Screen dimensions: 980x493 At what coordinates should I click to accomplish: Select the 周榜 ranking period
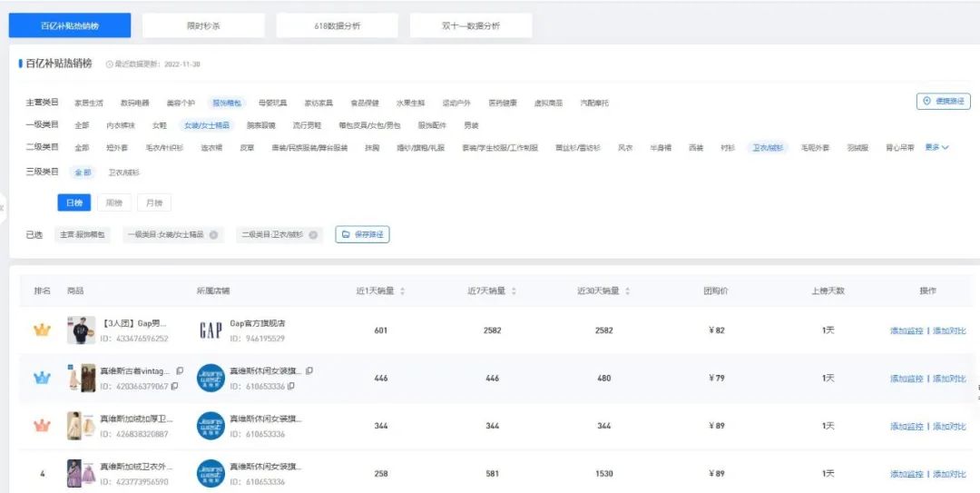tap(114, 202)
